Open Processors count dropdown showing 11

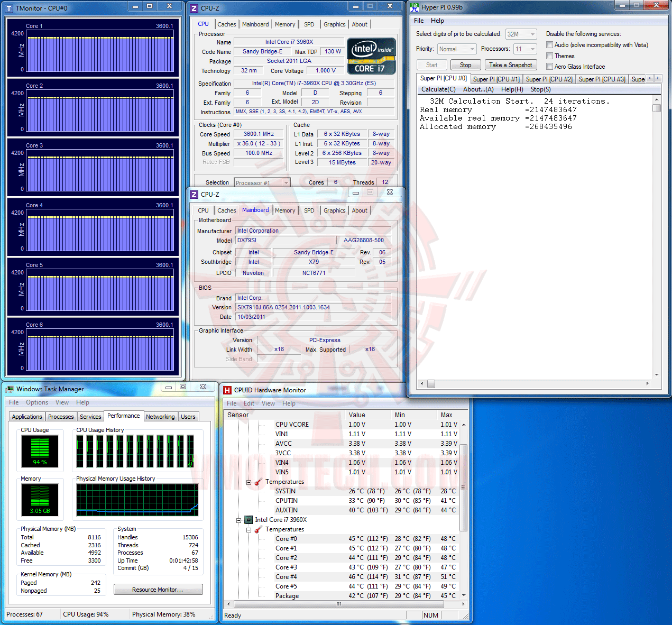[x=526, y=49]
